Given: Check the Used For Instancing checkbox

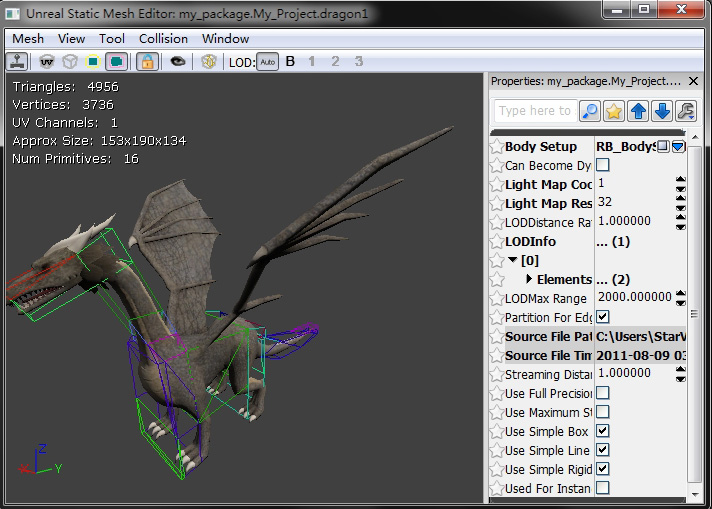Looking at the screenshot, I should 603,488.
